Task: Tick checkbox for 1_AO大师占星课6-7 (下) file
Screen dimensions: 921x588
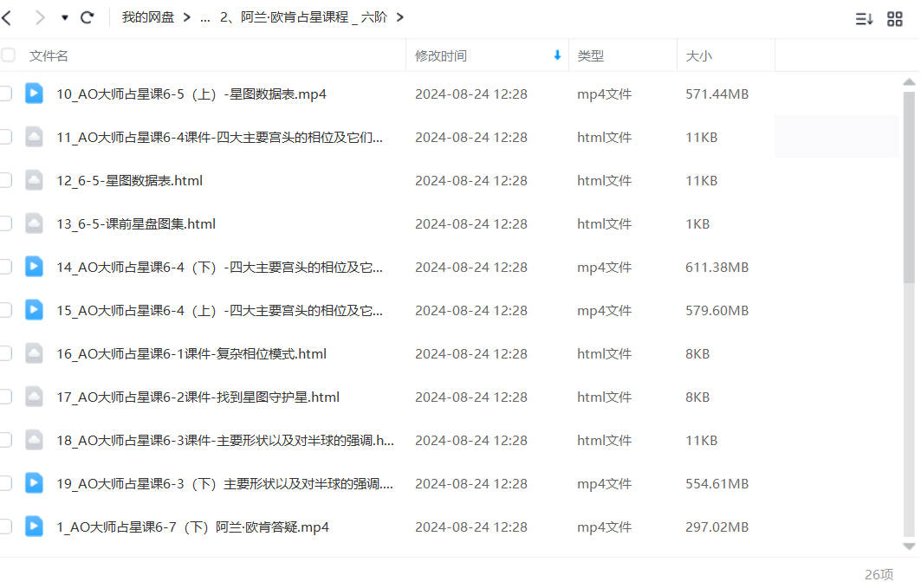Action: coord(6,527)
